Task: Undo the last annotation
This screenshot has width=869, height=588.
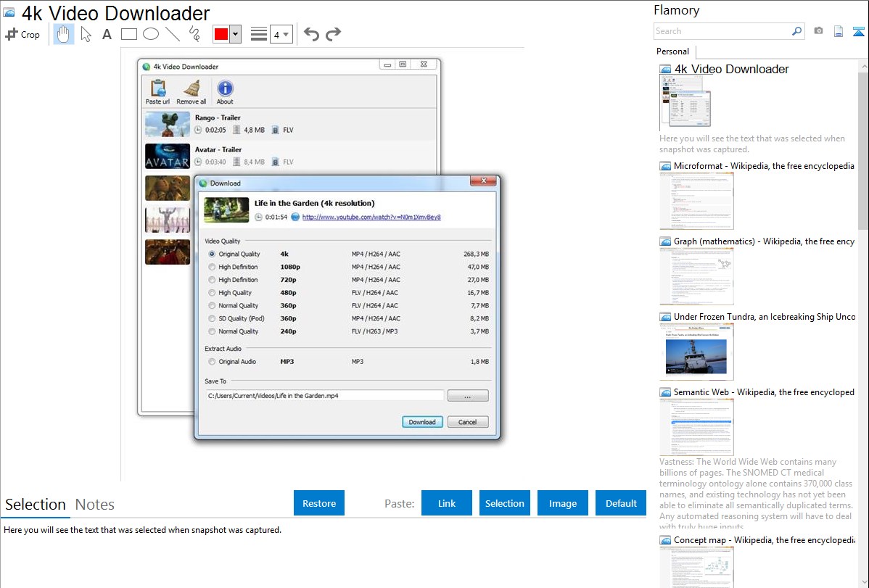Action: pos(311,34)
